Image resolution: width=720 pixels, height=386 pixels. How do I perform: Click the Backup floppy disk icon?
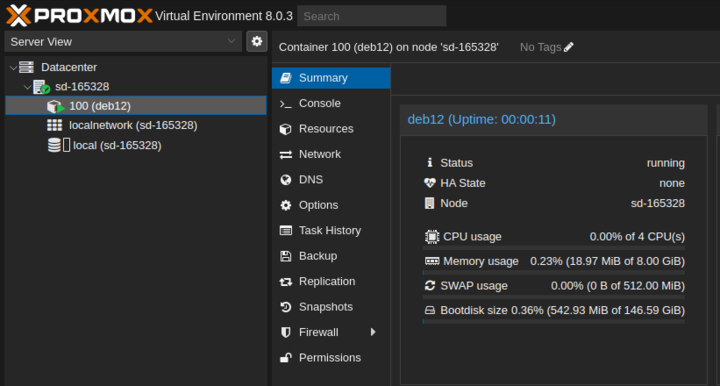(x=286, y=256)
